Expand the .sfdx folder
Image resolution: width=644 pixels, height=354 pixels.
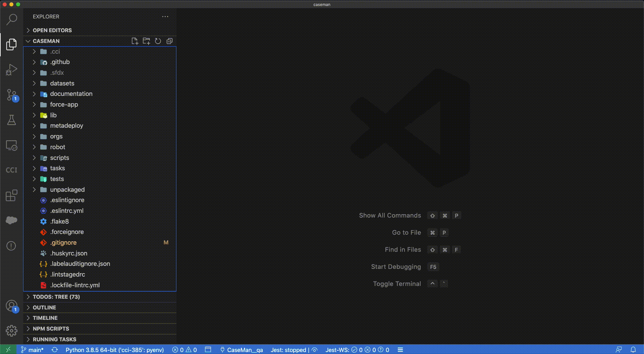point(100,73)
